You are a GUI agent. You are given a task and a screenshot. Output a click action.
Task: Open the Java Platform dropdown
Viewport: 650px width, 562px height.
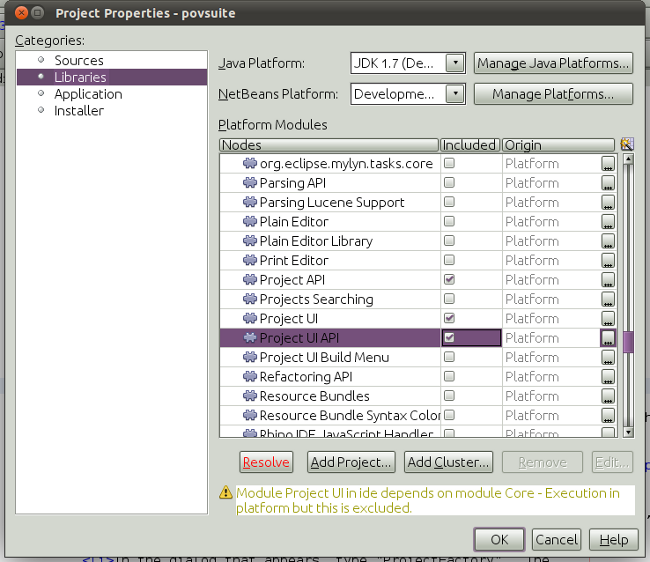tap(455, 63)
